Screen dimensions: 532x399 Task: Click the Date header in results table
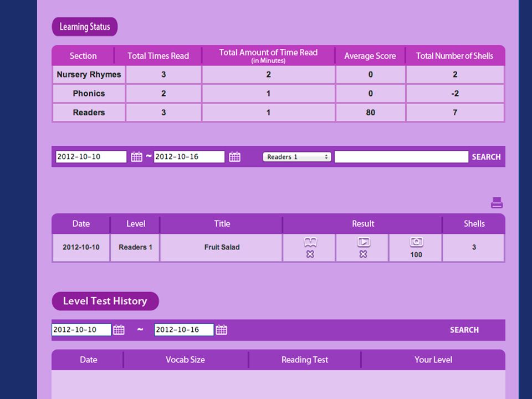coord(81,224)
